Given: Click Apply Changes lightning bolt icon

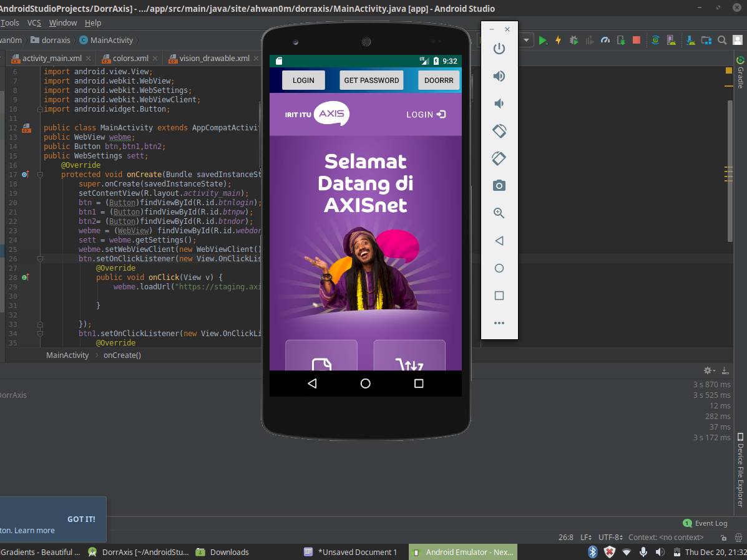Looking at the screenshot, I should [558, 41].
